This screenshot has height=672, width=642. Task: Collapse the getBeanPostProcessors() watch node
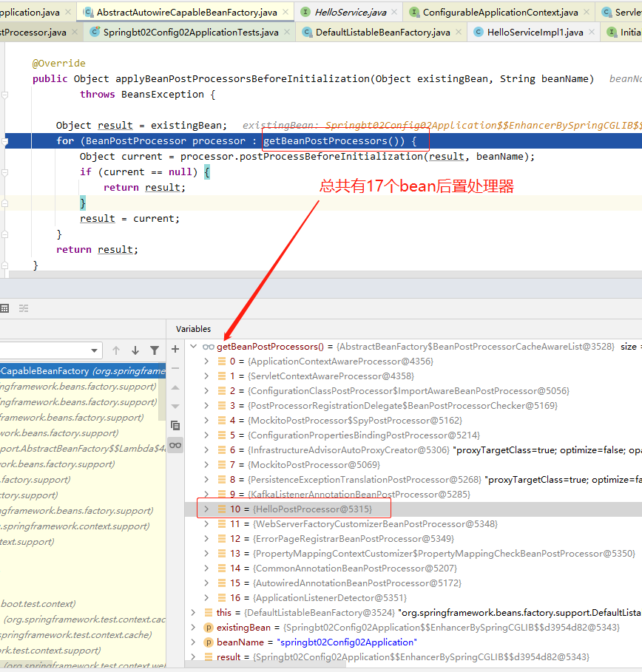194,346
